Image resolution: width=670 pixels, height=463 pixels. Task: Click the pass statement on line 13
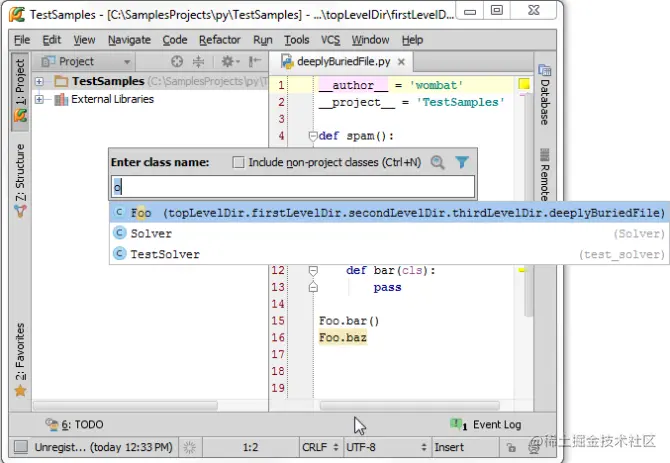[x=387, y=287]
